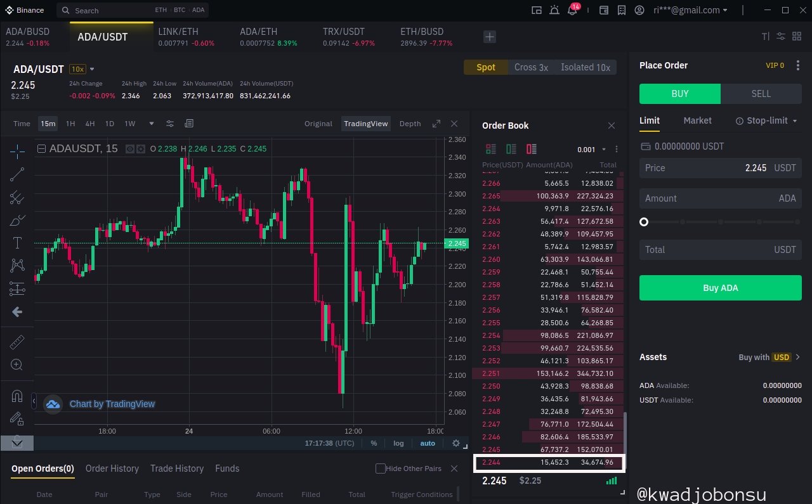Select the brush drawing tool

point(17,221)
